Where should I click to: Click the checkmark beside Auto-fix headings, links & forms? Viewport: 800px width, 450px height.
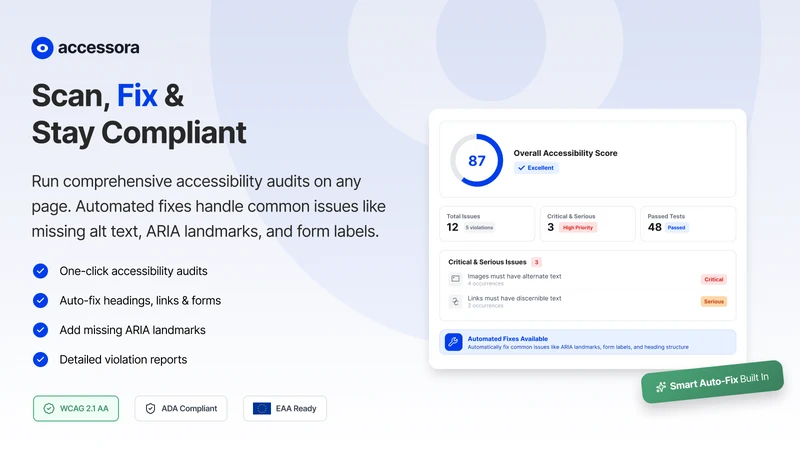click(x=40, y=301)
